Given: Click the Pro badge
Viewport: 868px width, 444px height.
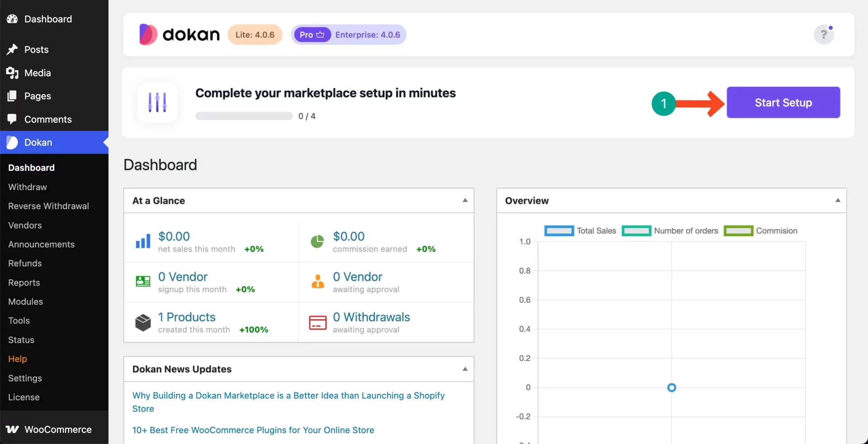Looking at the screenshot, I should pyautogui.click(x=312, y=35).
